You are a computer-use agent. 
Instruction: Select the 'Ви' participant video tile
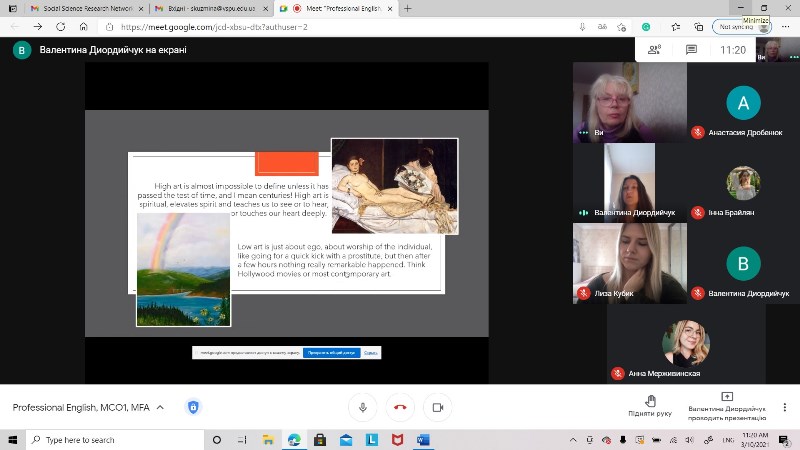click(x=630, y=102)
